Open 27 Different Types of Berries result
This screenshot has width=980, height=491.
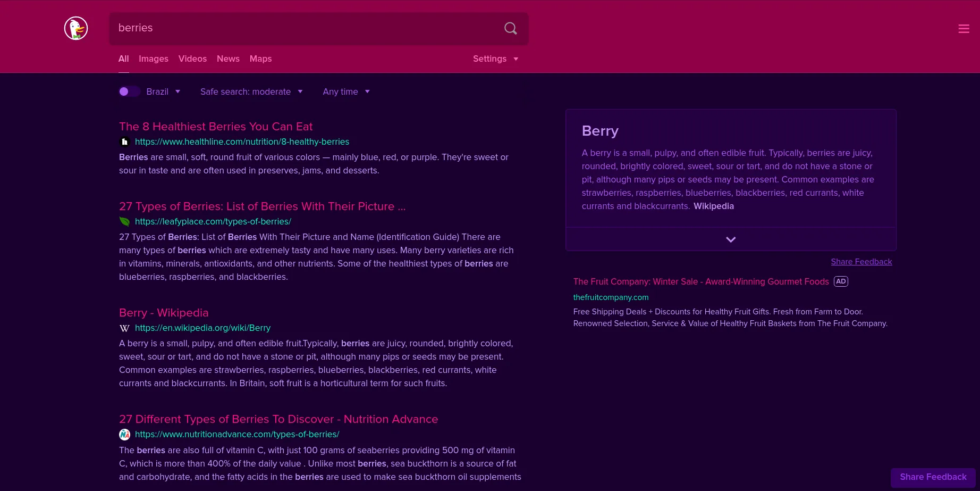(278, 419)
